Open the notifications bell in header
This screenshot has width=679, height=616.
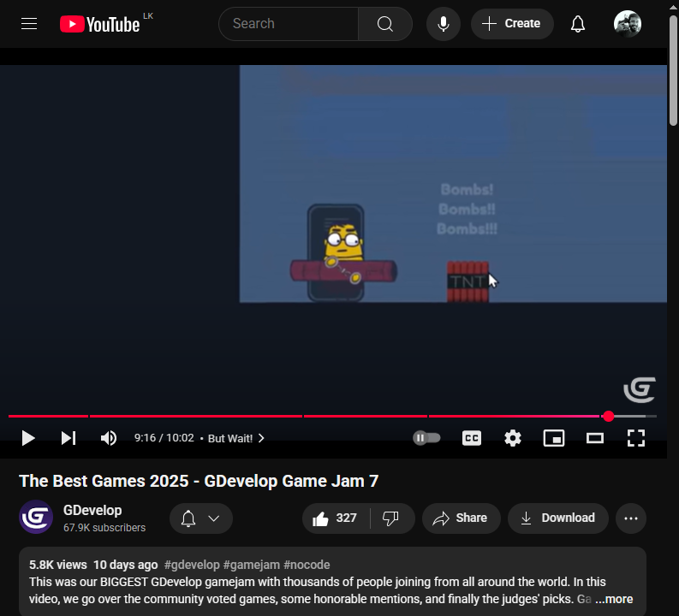pos(577,24)
